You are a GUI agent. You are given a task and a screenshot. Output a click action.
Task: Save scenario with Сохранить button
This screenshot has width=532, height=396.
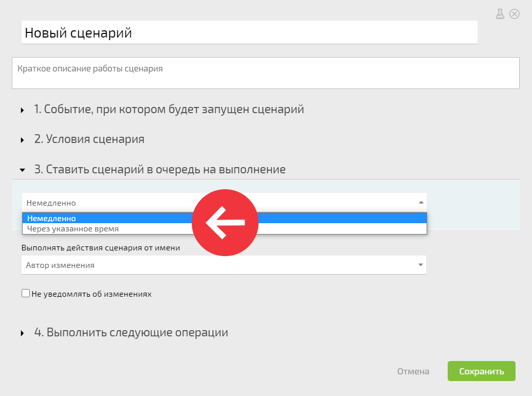pyautogui.click(x=482, y=371)
